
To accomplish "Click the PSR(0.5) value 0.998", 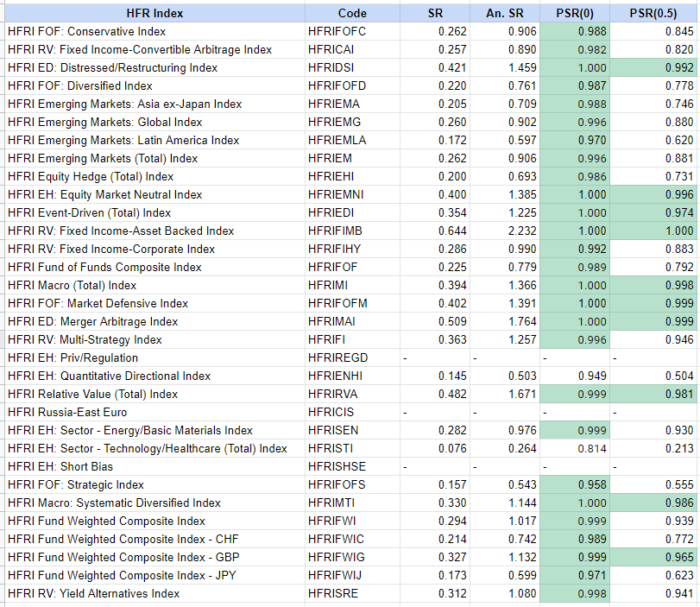I will click(653, 286).
